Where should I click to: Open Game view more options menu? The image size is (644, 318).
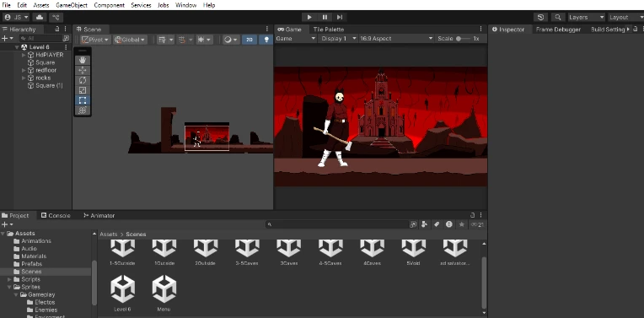481,30
